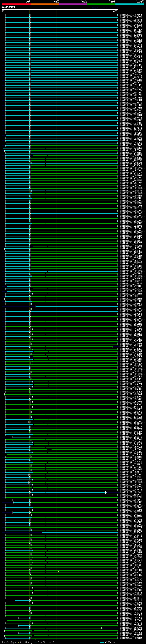Viewport: 146px width, 644px height.
Task: Select UniRef100_P41798 entry
Action: pyautogui.click(x=131, y=329)
